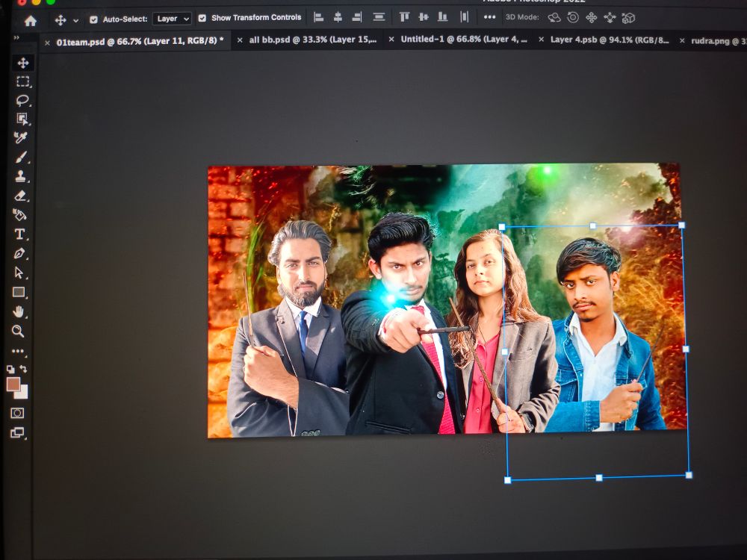Align bottom edges in options bar

pyautogui.click(x=442, y=18)
